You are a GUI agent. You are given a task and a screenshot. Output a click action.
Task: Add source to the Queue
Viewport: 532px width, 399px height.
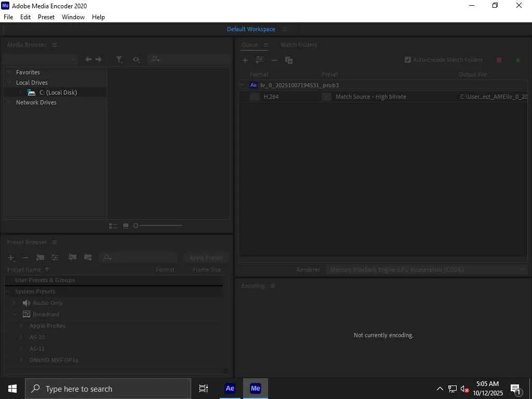pos(245,60)
